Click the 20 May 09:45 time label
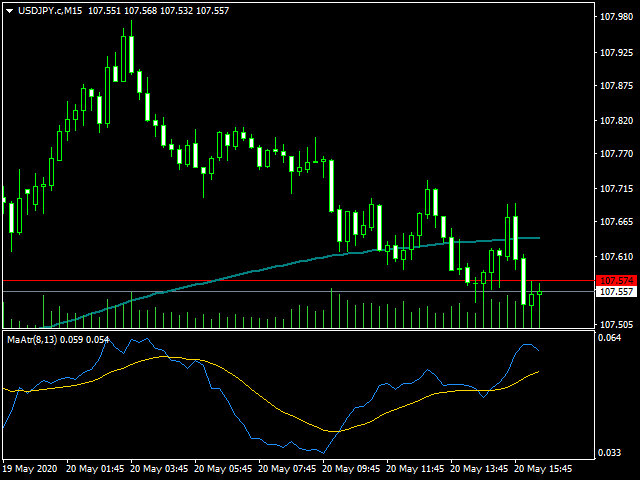The width and height of the screenshot is (640, 480). point(351,469)
